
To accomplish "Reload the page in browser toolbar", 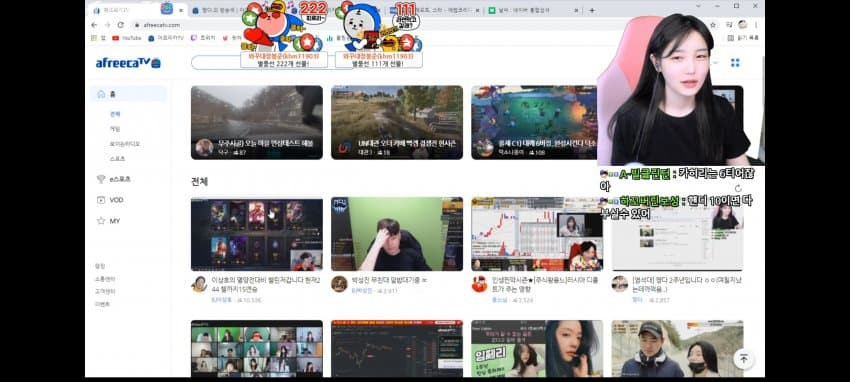I will pyautogui.click(x=120, y=25).
